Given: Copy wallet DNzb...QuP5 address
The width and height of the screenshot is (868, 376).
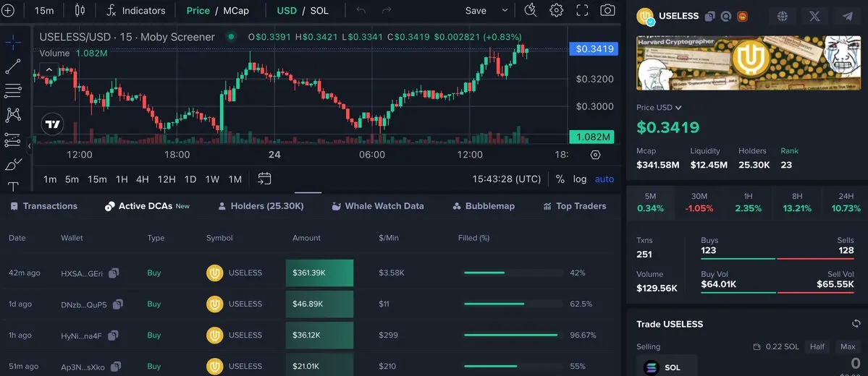Looking at the screenshot, I should (x=117, y=304).
